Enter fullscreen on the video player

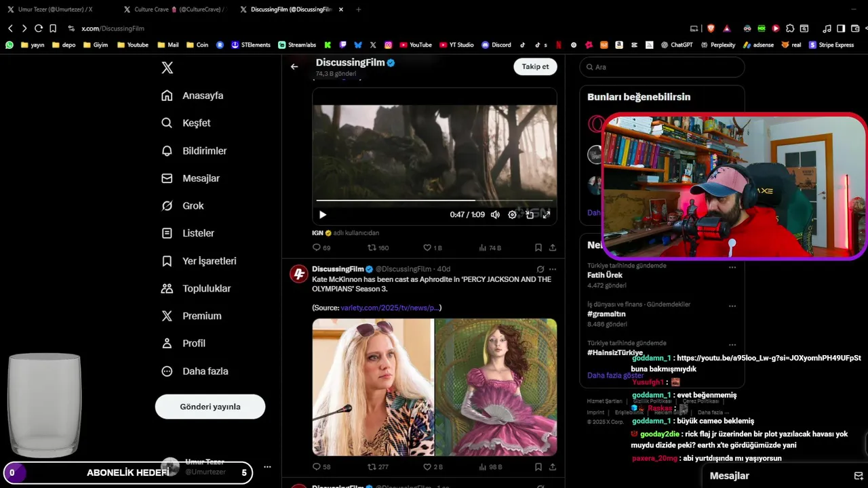pyautogui.click(x=547, y=215)
